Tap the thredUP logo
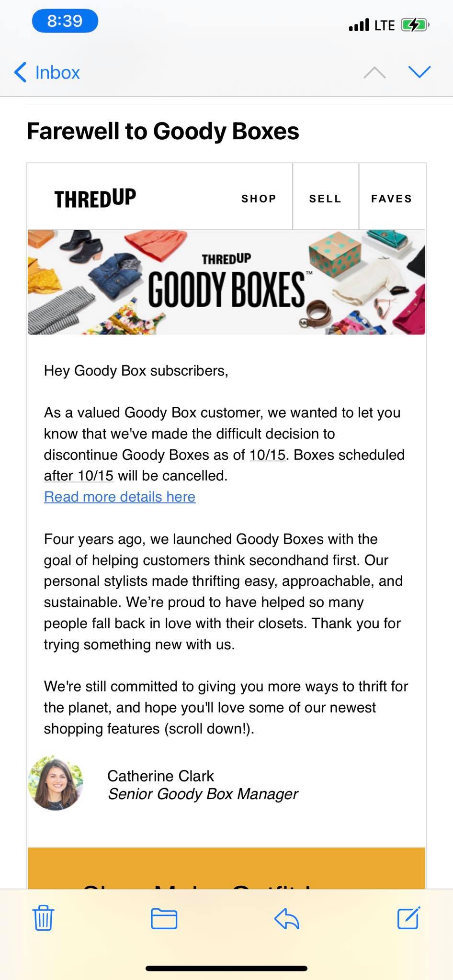 (94, 197)
